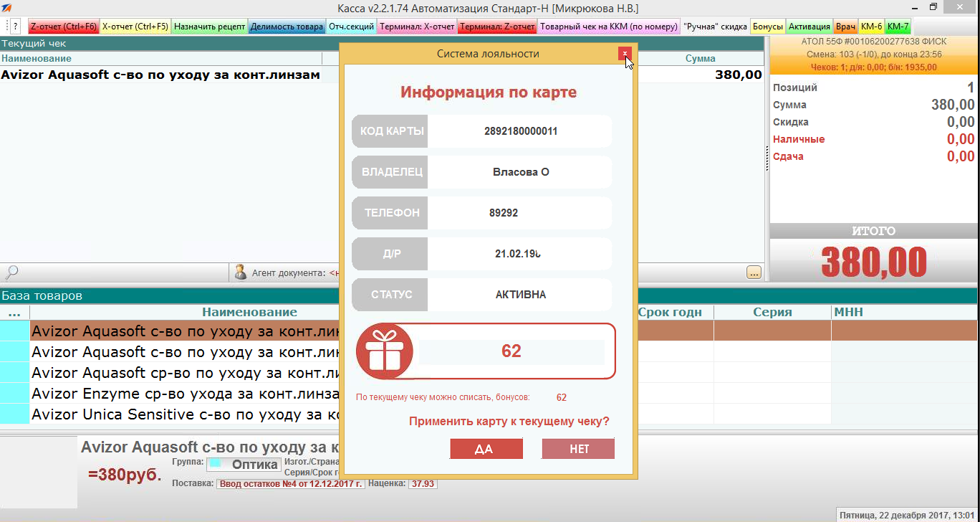Click the ИТОГО total 380,00 display
Viewport: 980px width, 522px height.
tap(874, 262)
